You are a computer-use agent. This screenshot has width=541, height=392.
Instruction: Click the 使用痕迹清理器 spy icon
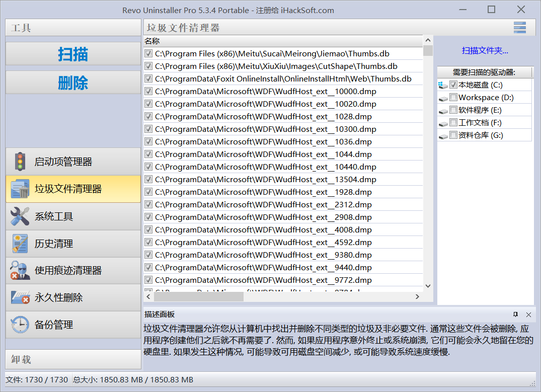pos(20,270)
